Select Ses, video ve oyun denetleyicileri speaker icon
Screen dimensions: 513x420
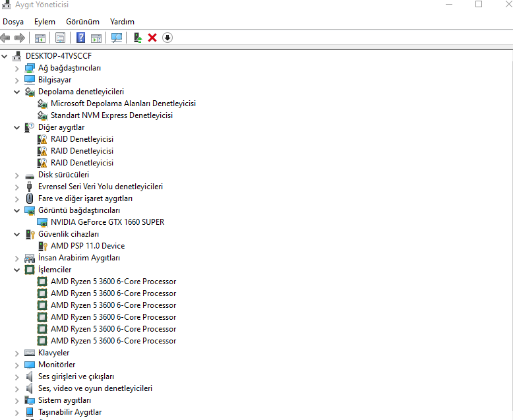pyautogui.click(x=30, y=388)
